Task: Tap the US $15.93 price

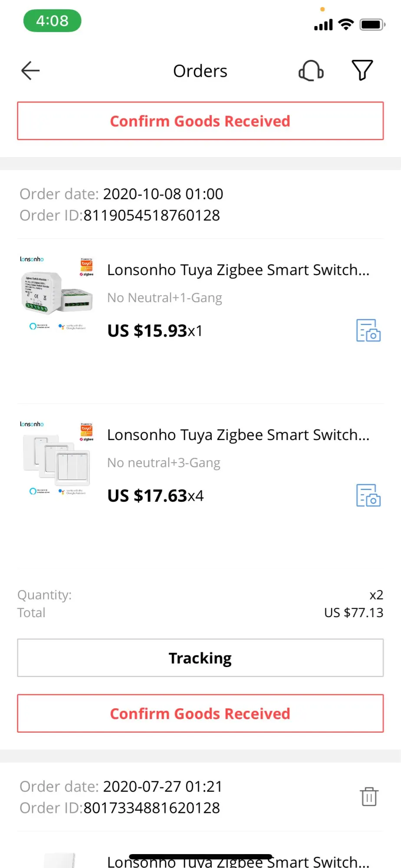Action: click(x=148, y=331)
